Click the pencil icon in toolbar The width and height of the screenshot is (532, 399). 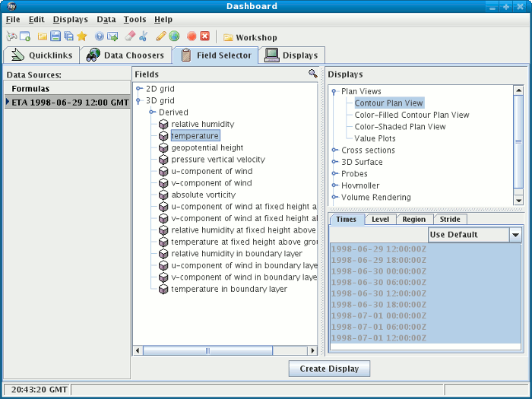(160, 36)
